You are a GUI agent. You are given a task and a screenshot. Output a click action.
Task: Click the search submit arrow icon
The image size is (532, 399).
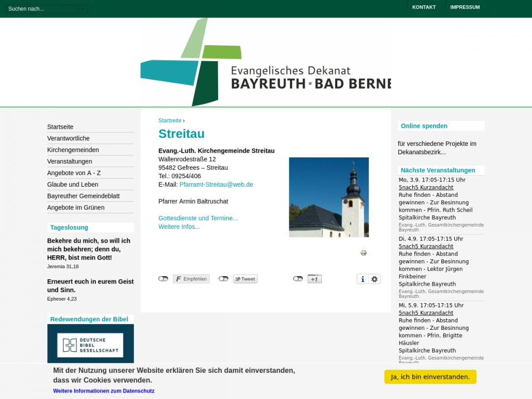82,9
